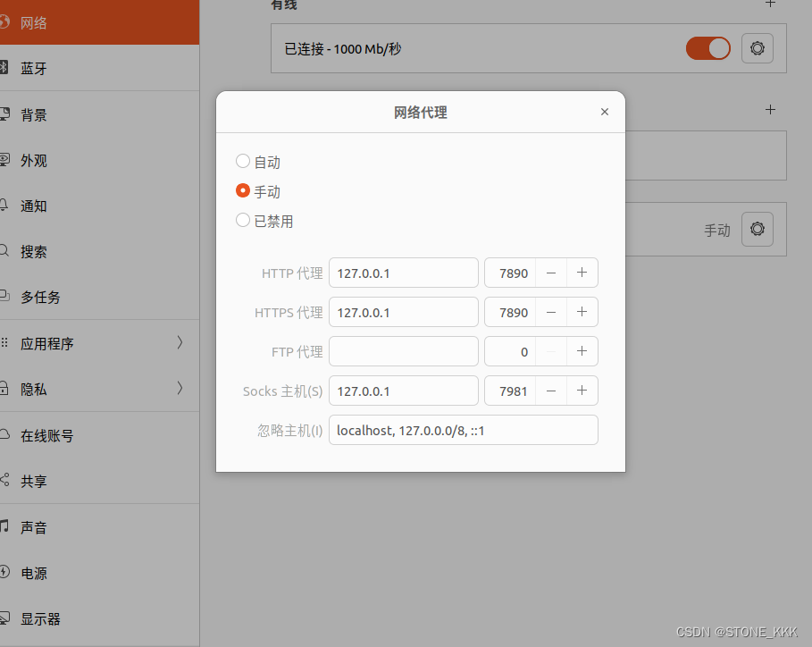Expand 应用程序 (Applications) chevron
The width and height of the screenshot is (812, 647).
click(180, 342)
